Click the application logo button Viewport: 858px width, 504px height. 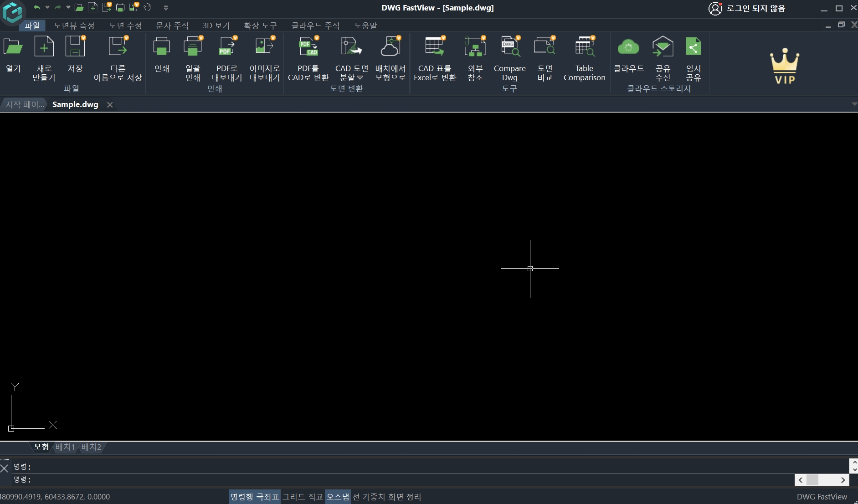click(12, 12)
